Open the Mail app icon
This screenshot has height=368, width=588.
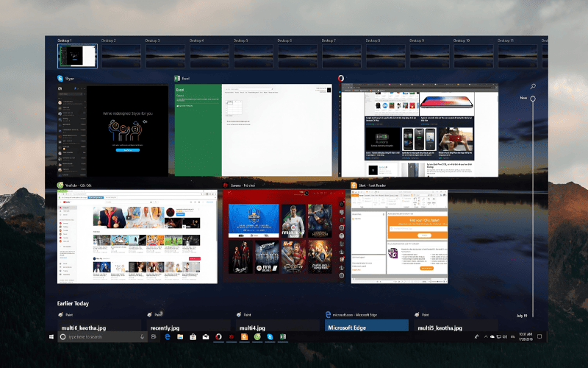[x=206, y=337]
